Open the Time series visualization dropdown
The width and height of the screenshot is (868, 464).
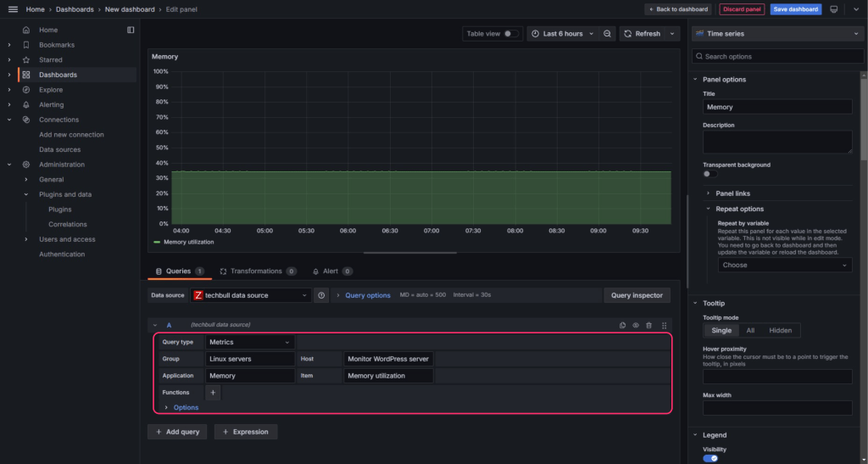(777, 34)
